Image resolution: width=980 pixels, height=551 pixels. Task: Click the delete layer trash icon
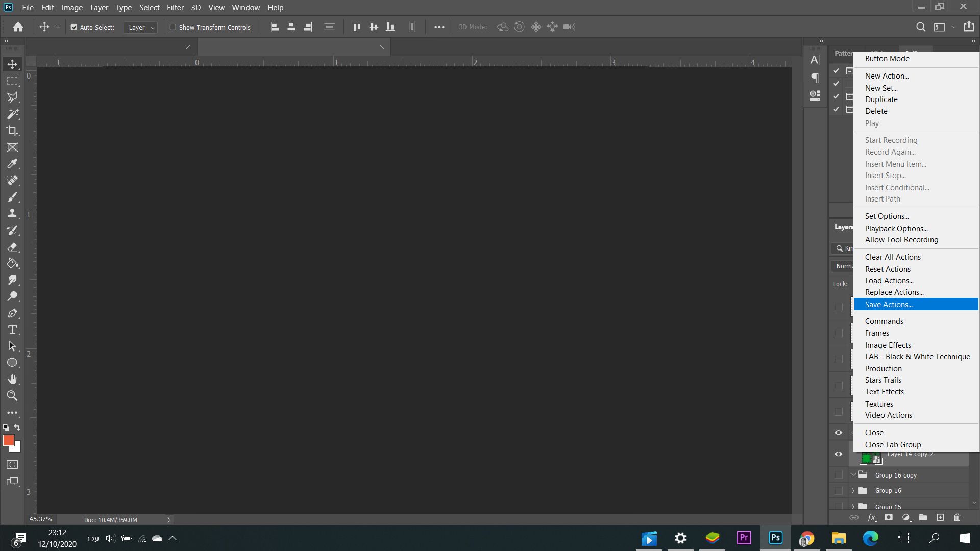point(957,517)
